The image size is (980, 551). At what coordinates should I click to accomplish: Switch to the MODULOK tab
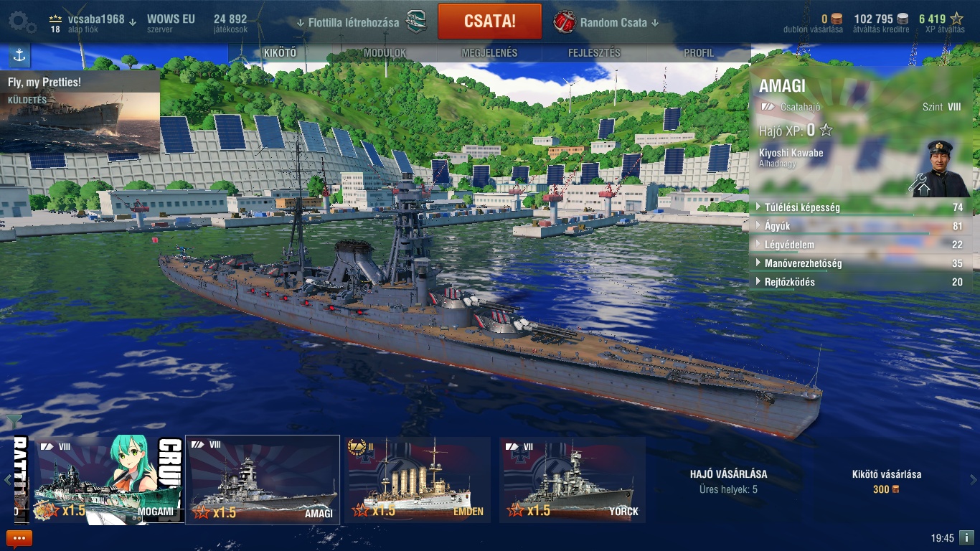(x=385, y=53)
